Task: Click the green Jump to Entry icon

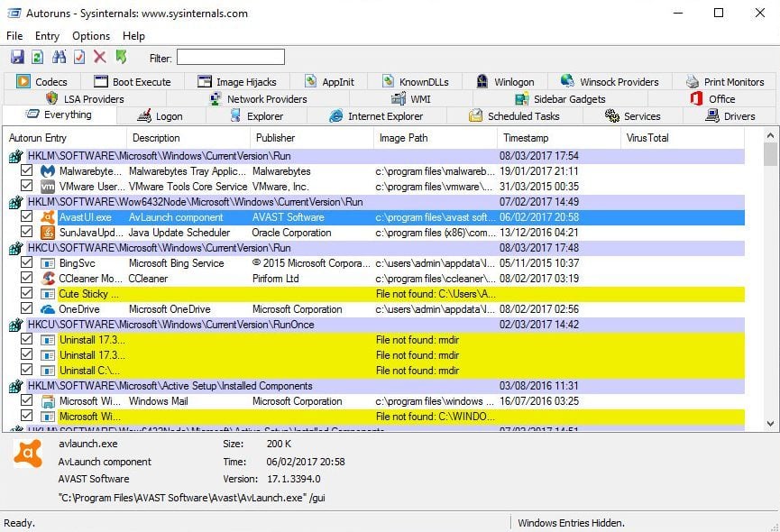Action: (121, 58)
